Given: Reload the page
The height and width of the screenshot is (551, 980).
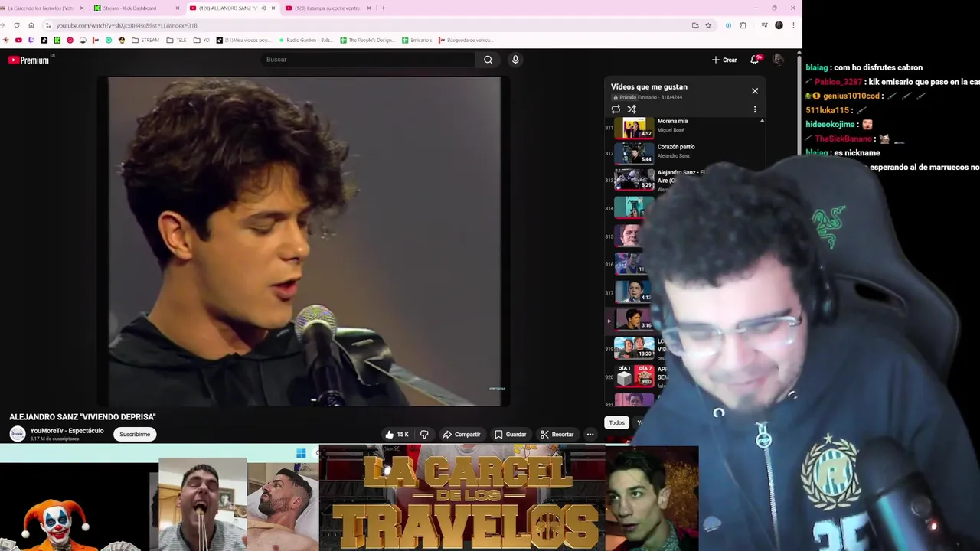Looking at the screenshot, I should click(x=17, y=25).
